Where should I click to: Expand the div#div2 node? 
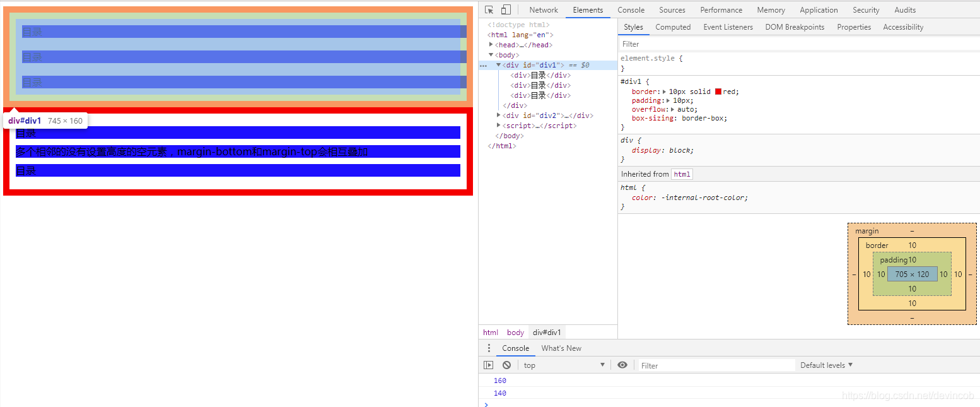point(499,115)
